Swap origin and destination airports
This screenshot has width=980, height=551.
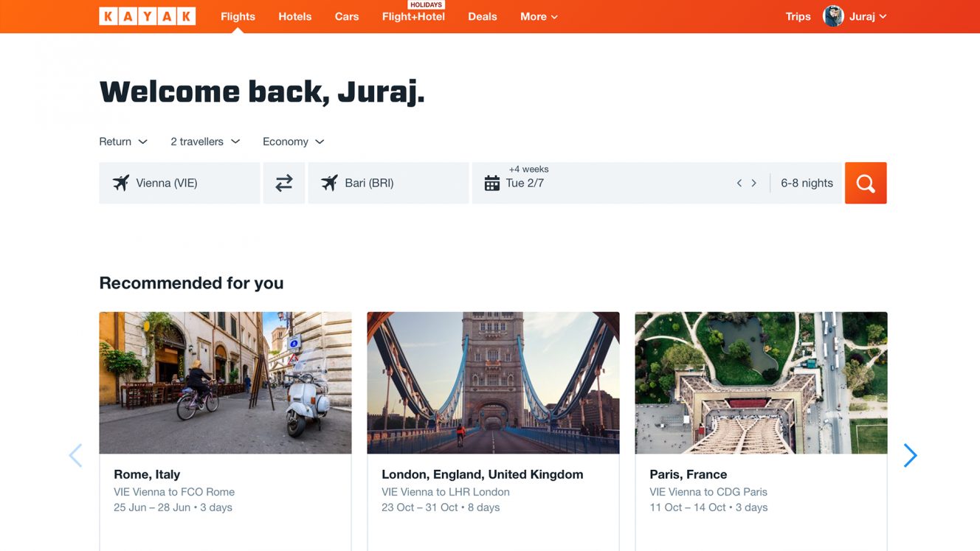[x=284, y=183]
